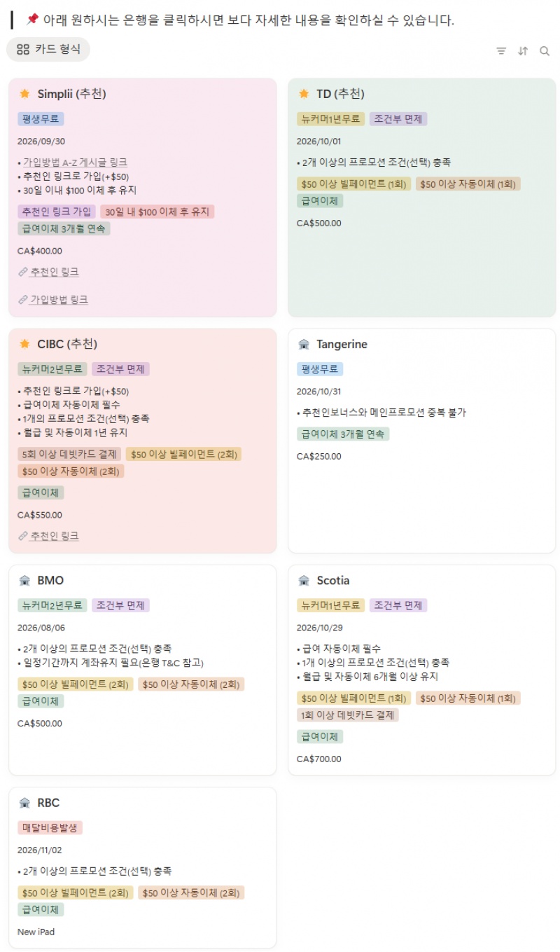Click 평생무료 tag on Simplii card
The image size is (560, 952).
[x=41, y=119]
